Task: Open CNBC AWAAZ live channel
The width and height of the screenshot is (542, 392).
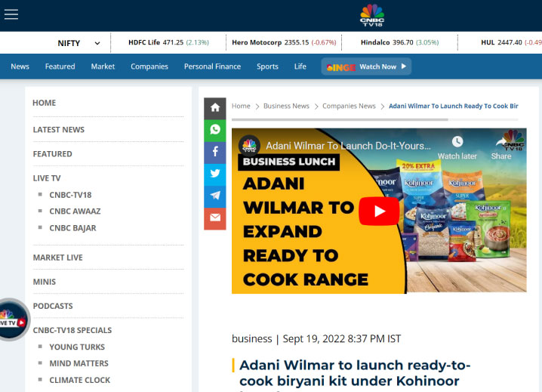Action: point(75,211)
